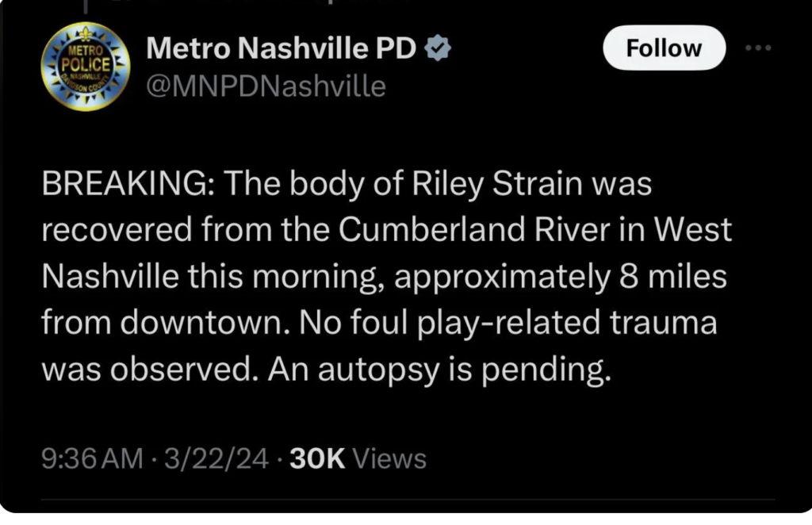Click the Metro Nashville PD display name
The image size is (812, 525).
[282, 48]
